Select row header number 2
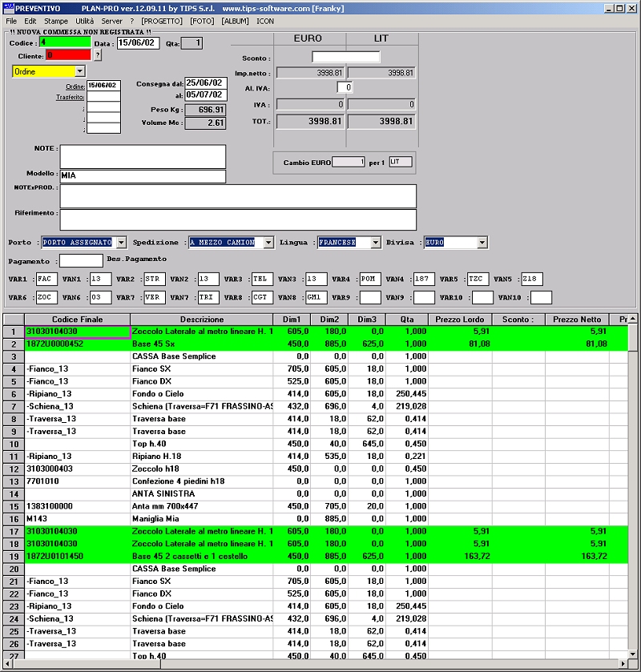 point(14,344)
